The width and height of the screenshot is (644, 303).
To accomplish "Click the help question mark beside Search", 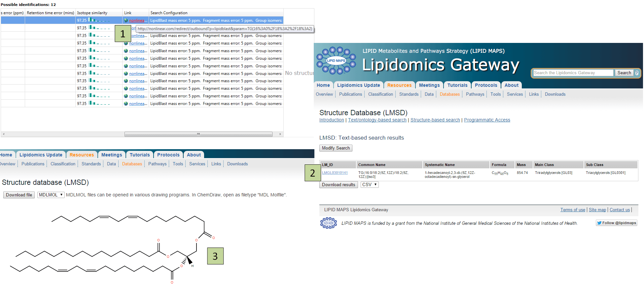I will (637, 73).
